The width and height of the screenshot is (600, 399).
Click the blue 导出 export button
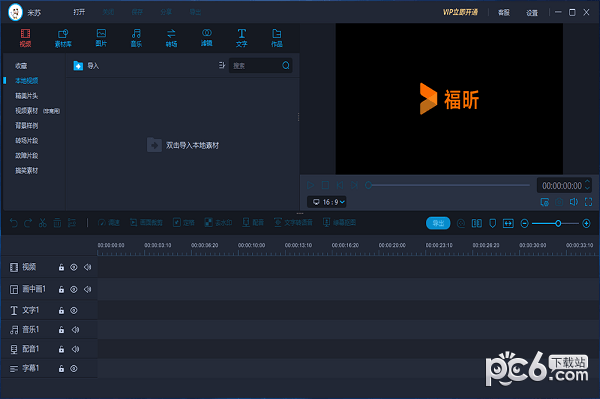tap(438, 223)
